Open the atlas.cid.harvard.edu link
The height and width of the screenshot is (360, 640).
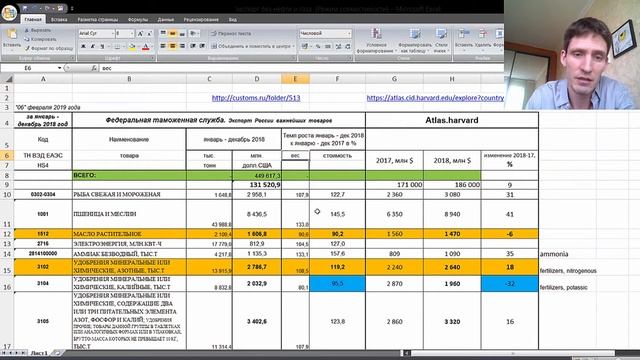coord(435,98)
